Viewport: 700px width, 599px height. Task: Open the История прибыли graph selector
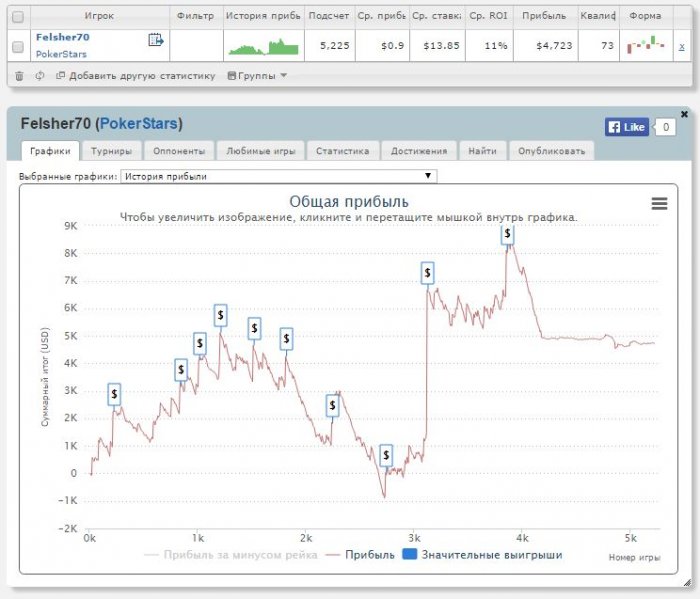click(279, 176)
